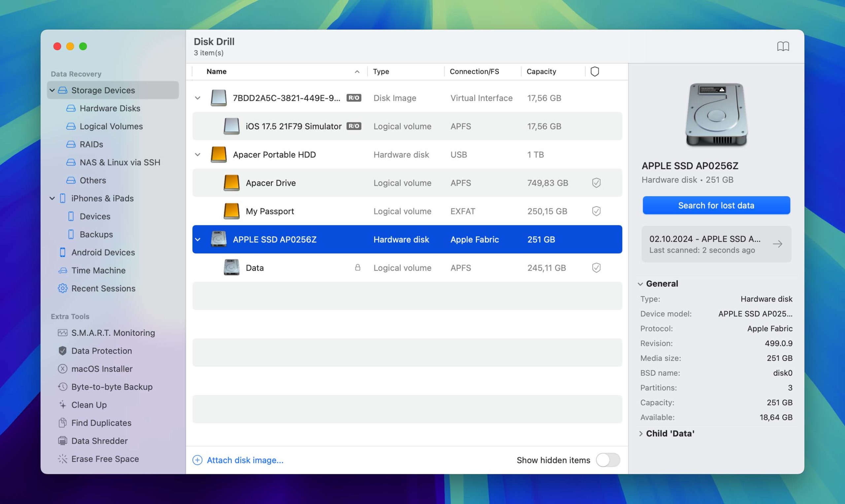
Task: Click the Available value 18,64 GB
Action: 776,418
